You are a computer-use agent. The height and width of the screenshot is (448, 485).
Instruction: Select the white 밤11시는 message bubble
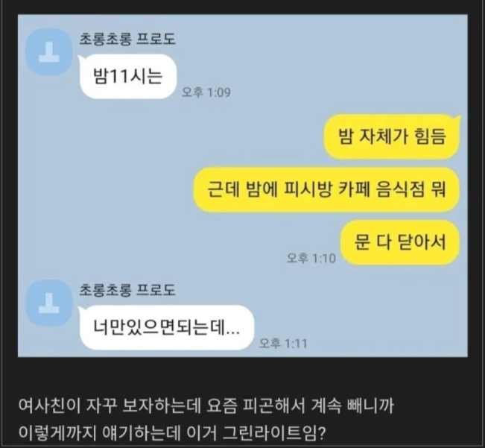(127, 77)
